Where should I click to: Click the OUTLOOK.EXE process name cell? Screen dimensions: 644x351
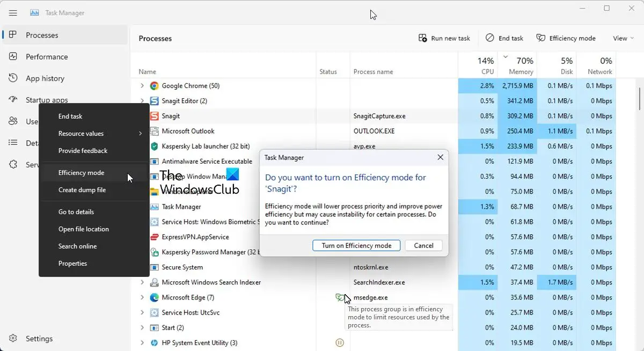[374, 131]
